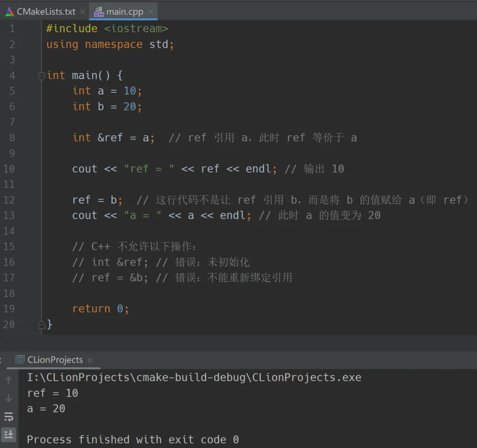Click the '"ref = "' string literal

(x=149, y=169)
